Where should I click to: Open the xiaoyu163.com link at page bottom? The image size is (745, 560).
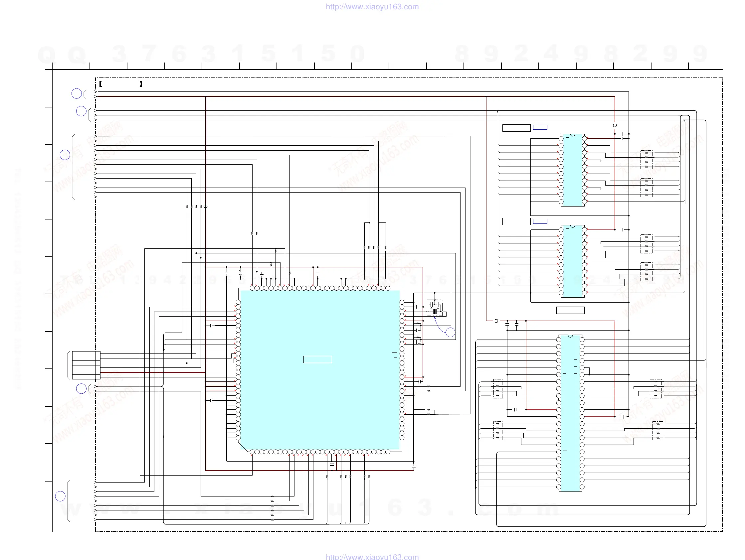click(x=372, y=557)
